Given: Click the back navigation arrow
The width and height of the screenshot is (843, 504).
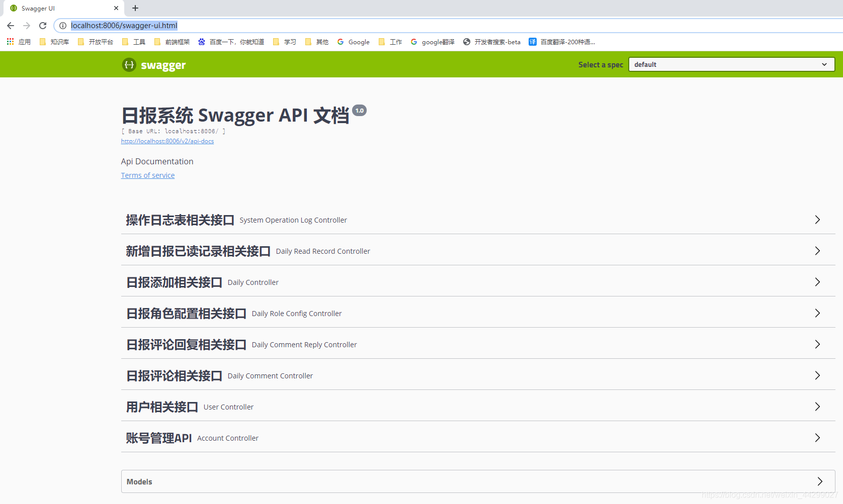Looking at the screenshot, I should 11,26.
